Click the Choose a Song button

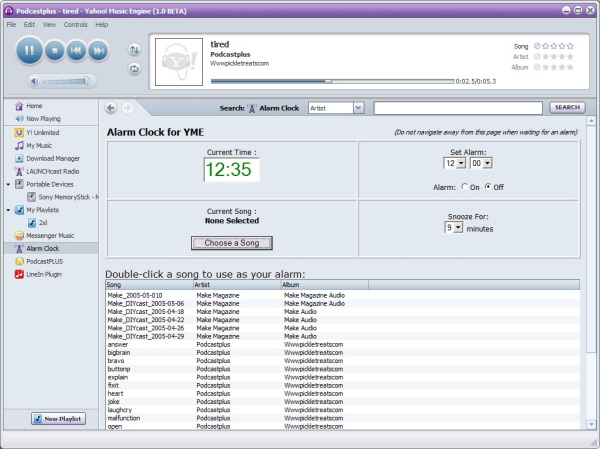click(x=232, y=243)
